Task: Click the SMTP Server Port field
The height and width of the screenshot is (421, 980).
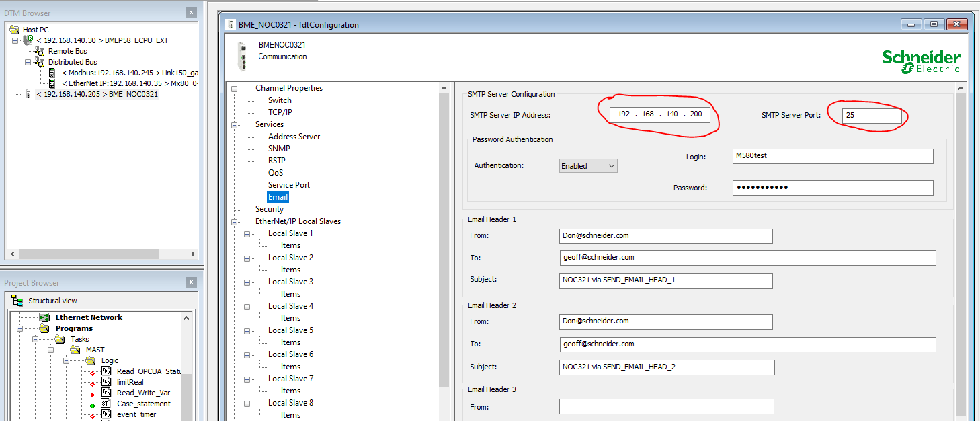Action: [872, 116]
